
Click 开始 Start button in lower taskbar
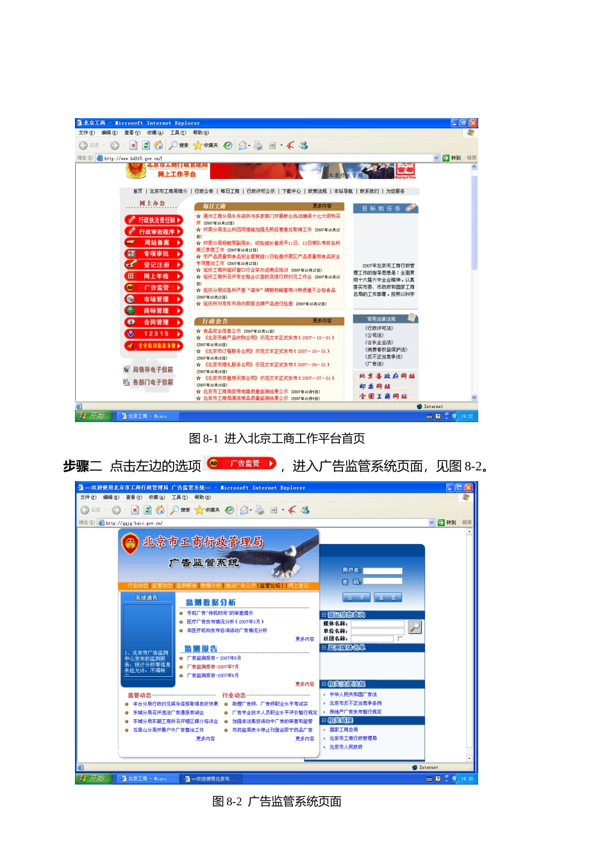click(x=92, y=778)
